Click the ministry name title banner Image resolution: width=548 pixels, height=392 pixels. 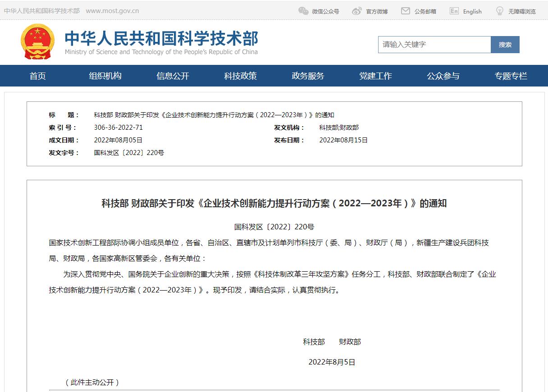[x=161, y=42]
